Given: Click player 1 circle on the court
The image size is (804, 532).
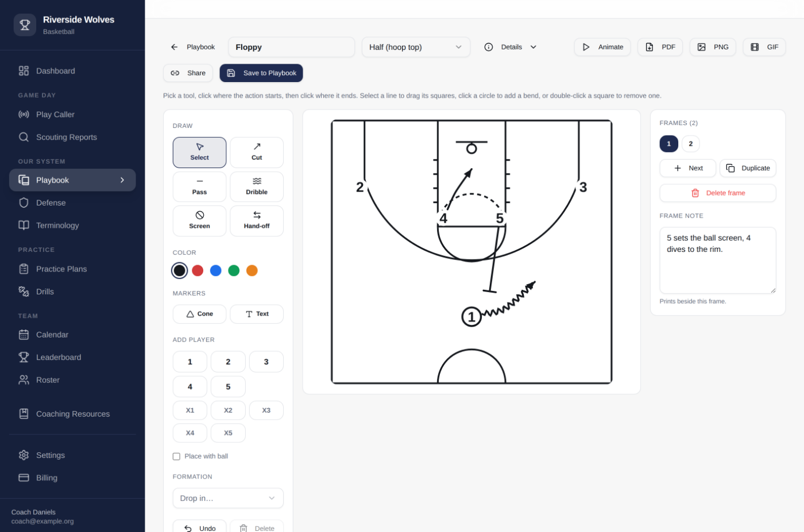Looking at the screenshot, I should pyautogui.click(x=471, y=317).
